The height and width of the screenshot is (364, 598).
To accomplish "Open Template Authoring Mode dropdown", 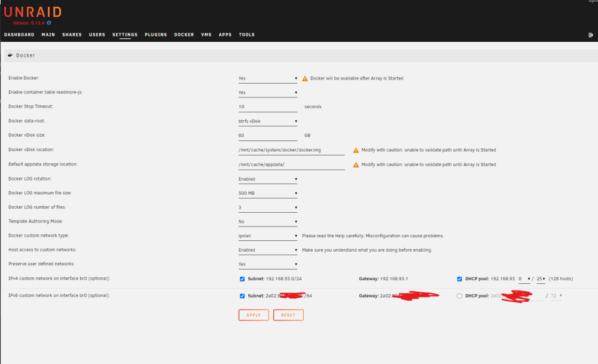I will coord(268,222).
